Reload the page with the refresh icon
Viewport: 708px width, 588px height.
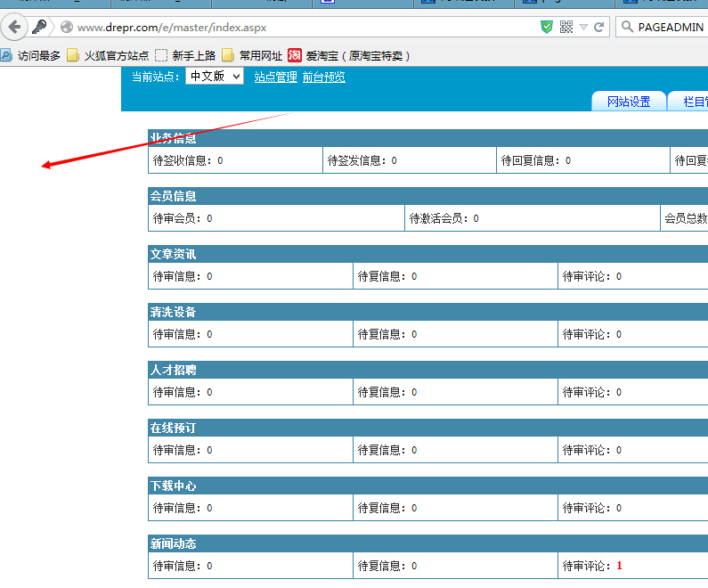(598, 27)
